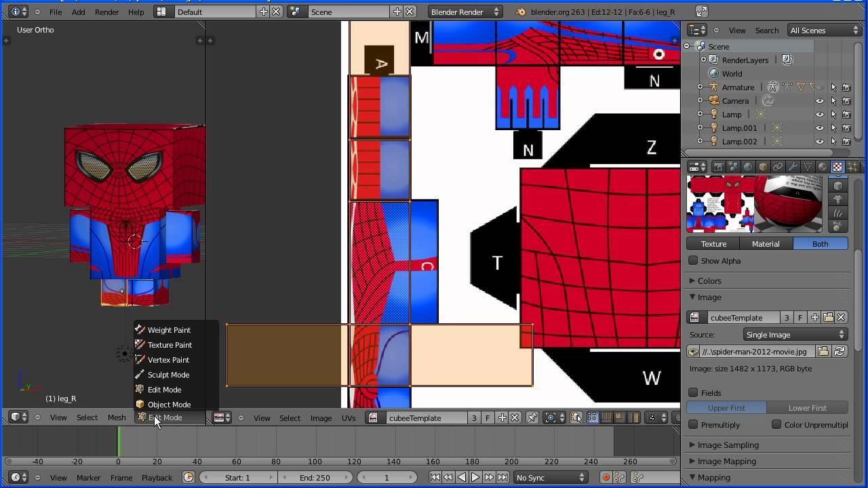Screen dimensions: 868x488
Task: Toggle Armature renderability camera icon
Action: pos(846,87)
